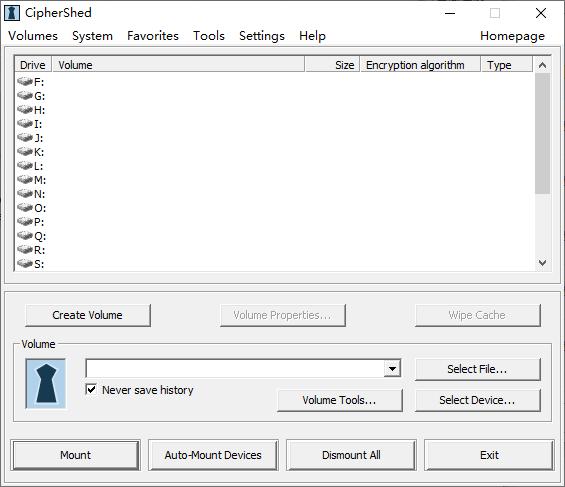Click the Auto-Mount Devices button
The width and height of the screenshot is (565, 487).
point(213,455)
